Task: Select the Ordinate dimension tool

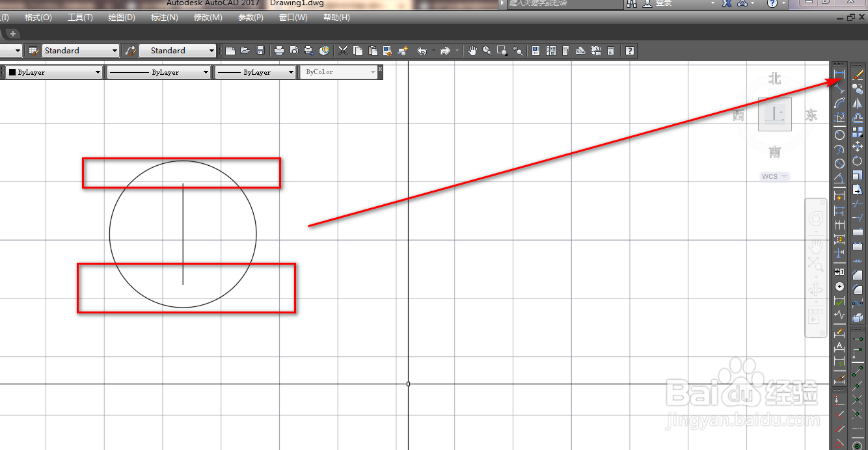Action: pyautogui.click(x=839, y=117)
